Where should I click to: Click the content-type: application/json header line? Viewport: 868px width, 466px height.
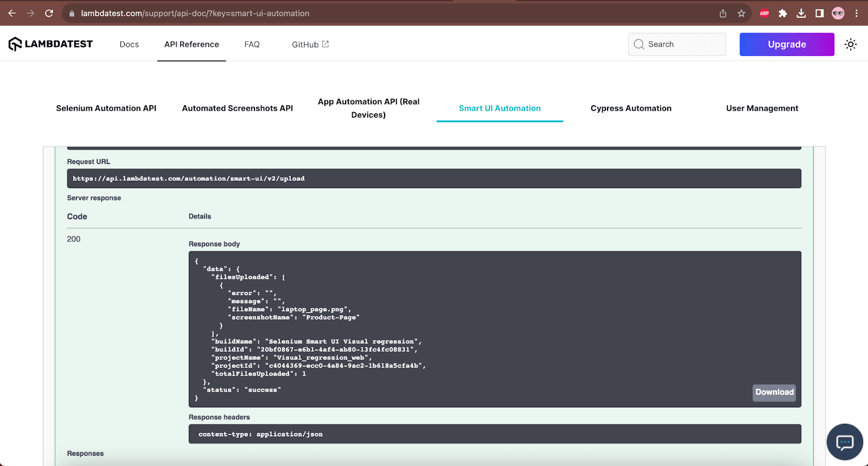[260, 435]
